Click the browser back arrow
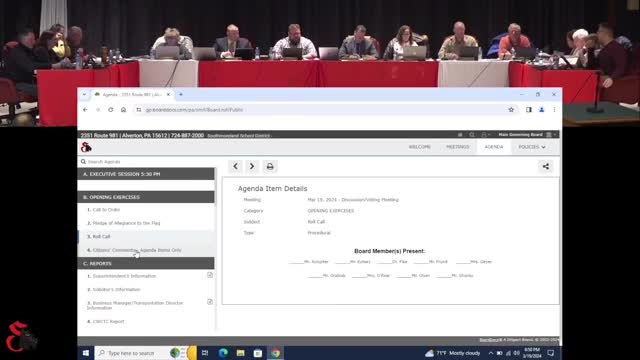Screen dimensions: 640x360 [x=85, y=110]
